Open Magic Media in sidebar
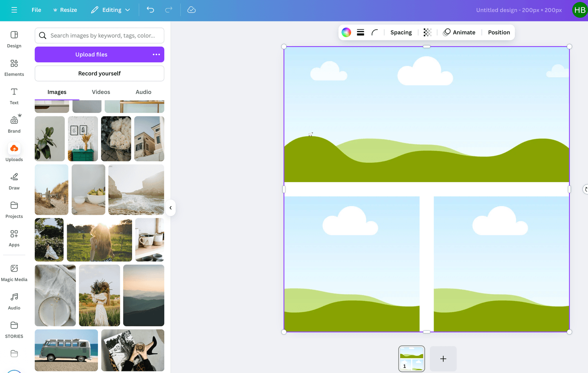The height and width of the screenshot is (373, 588). (x=14, y=273)
